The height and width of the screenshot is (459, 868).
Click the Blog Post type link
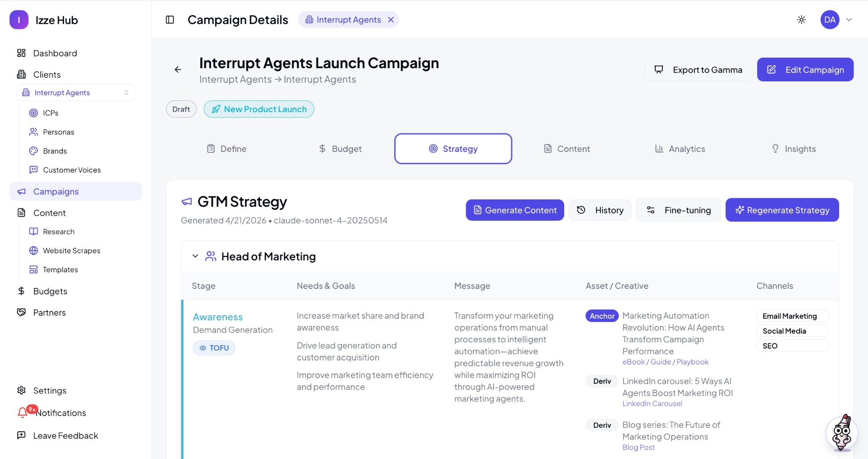[639, 447]
